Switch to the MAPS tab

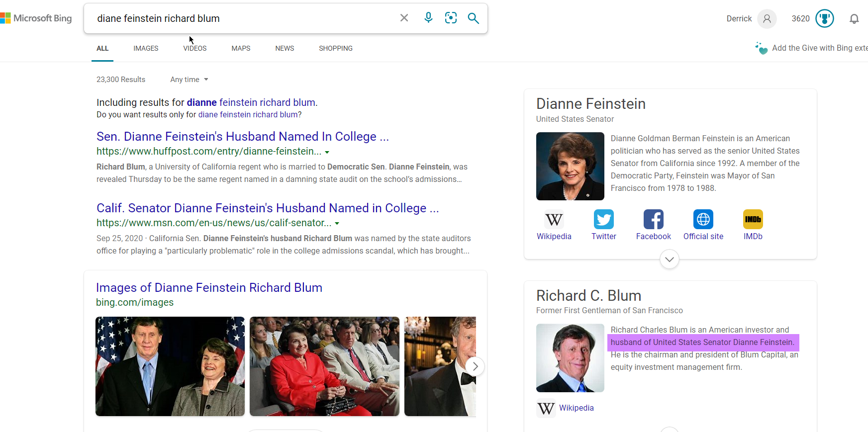[241, 48]
